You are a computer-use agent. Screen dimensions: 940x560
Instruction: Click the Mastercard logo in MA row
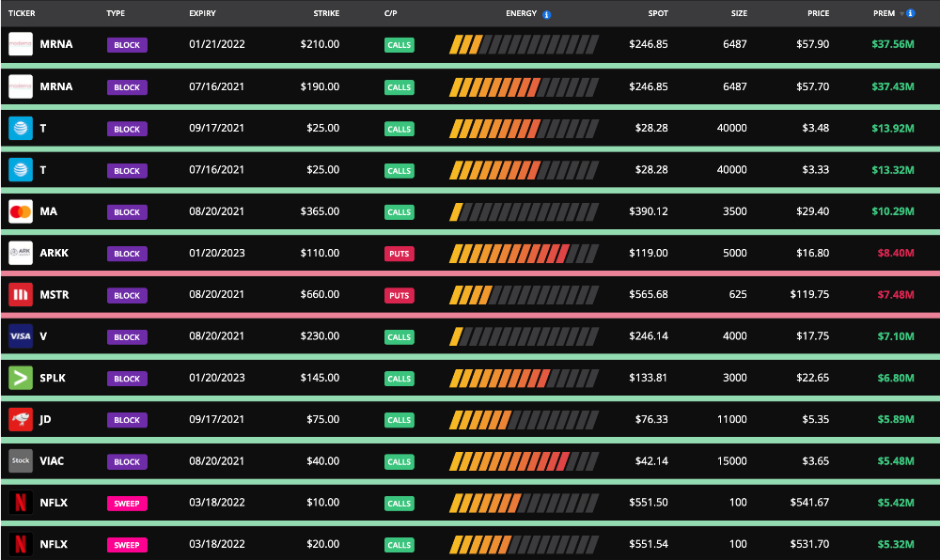(21, 211)
